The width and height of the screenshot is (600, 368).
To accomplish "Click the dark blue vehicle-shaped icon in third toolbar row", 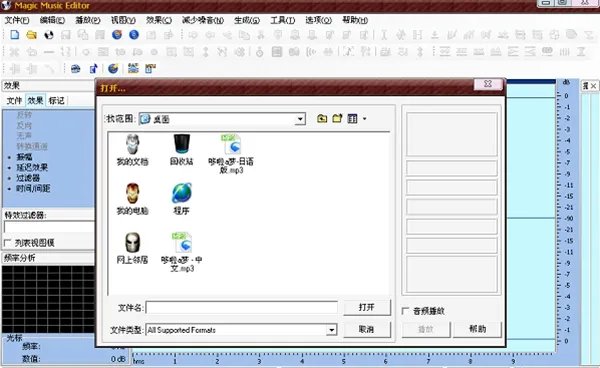I will tap(76, 68).
